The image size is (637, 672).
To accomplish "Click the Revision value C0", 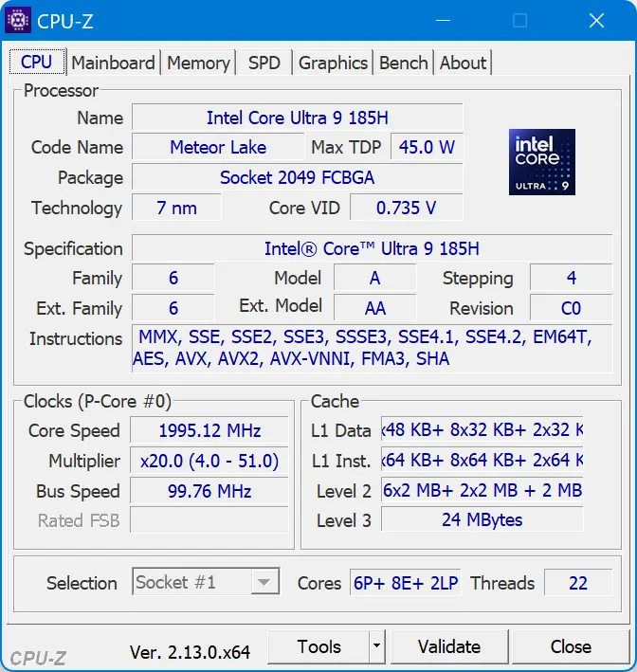I will 571,307.
